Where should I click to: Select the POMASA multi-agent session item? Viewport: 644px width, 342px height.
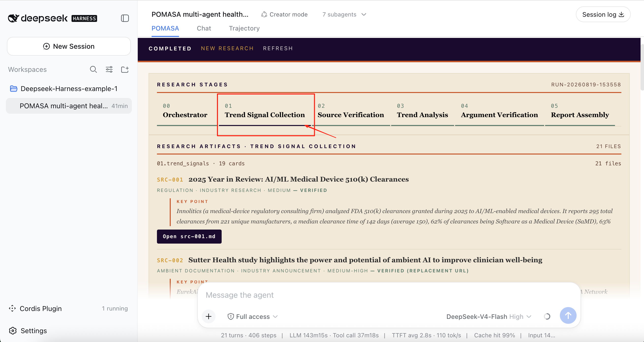pos(69,106)
